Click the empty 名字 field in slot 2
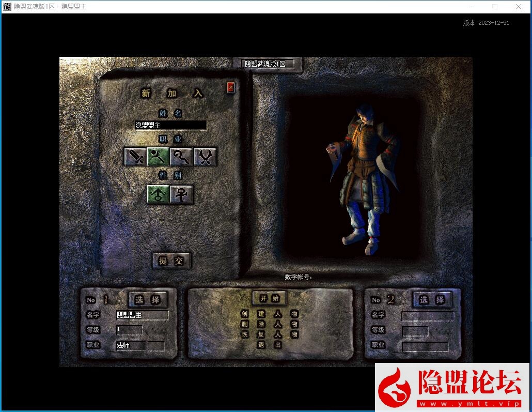The image size is (532, 412). click(x=428, y=315)
